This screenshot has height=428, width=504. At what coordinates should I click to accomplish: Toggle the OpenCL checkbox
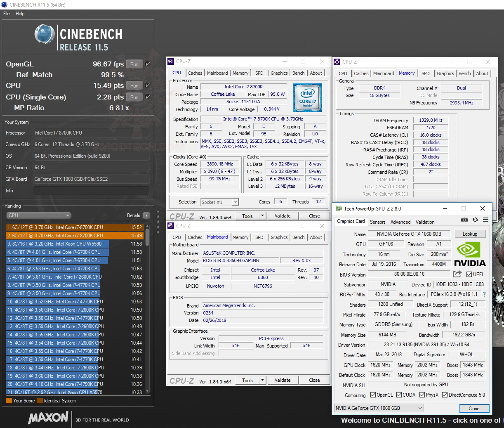tap(373, 395)
